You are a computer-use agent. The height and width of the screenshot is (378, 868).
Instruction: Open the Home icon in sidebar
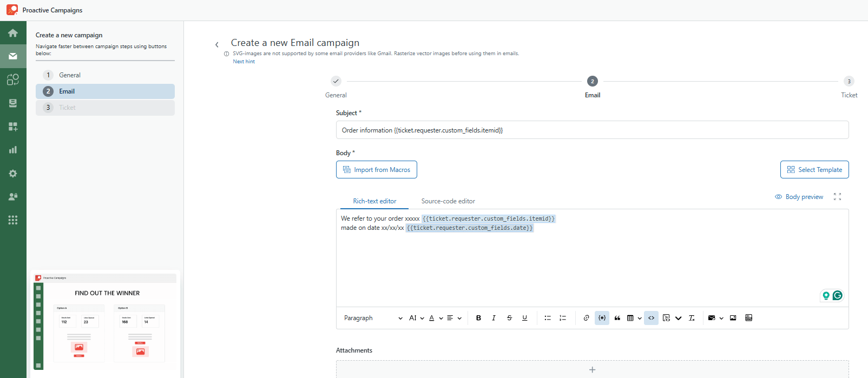tap(13, 33)
